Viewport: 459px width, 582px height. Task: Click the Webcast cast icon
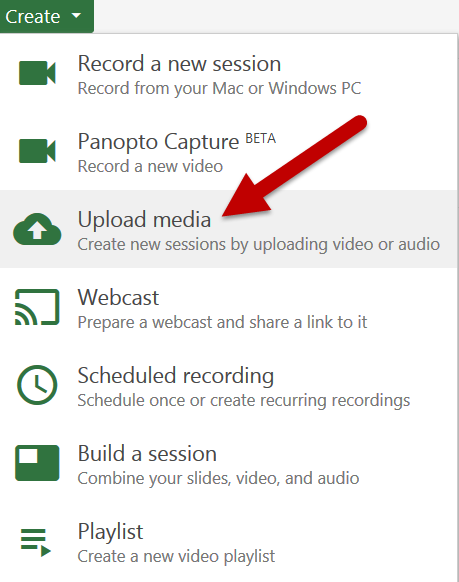(x=37, y=307)
